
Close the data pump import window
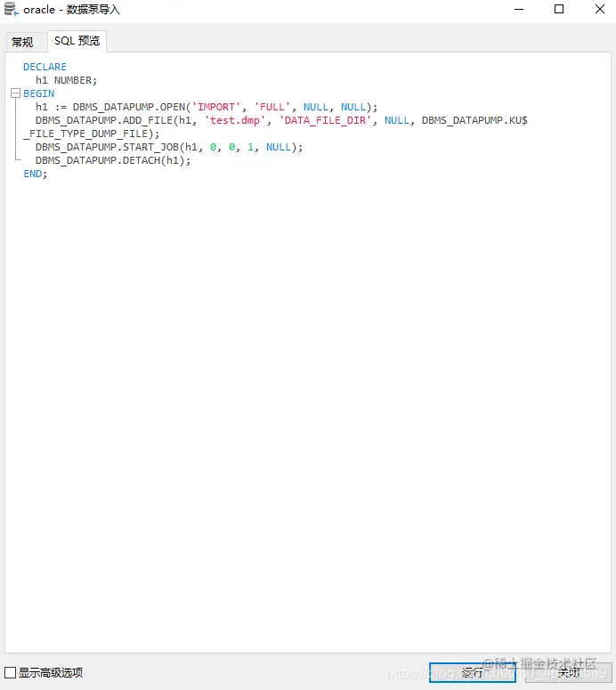point(600,9)
